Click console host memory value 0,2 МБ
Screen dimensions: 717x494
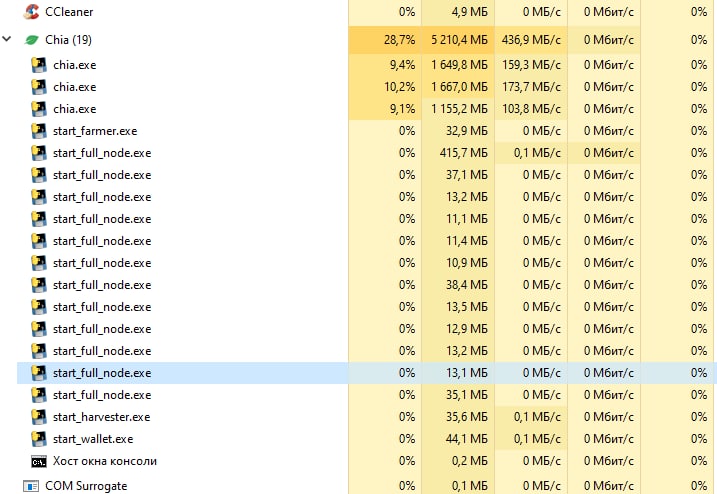(x=470, y=461)
